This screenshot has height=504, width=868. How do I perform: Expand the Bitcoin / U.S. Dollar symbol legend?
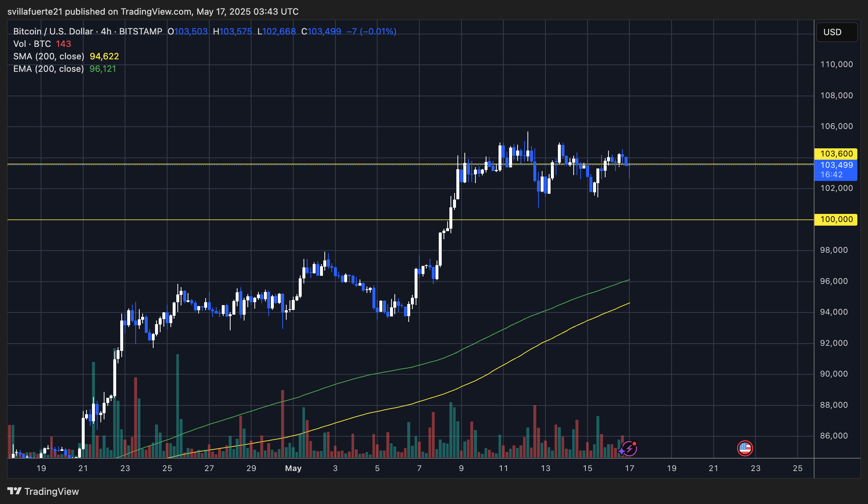tap(53, 31)
